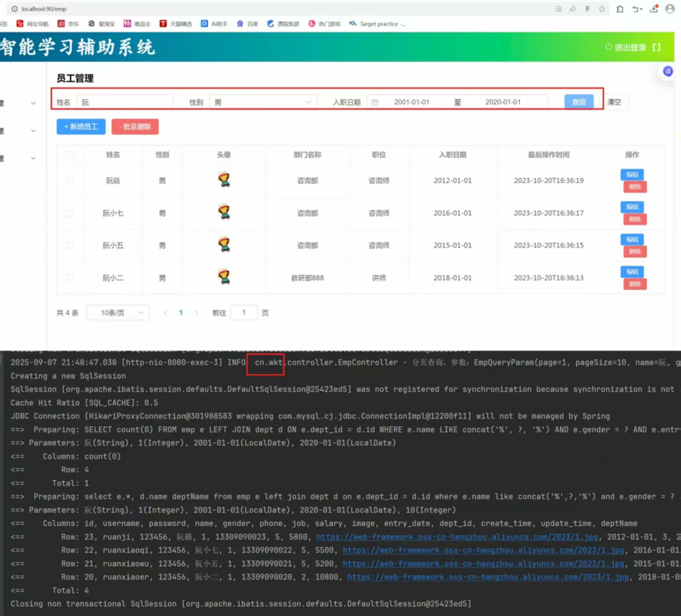The height and width of the screenshot is (616, 681).
Task: Click the calendar icon in entry date picker
Action: pyautogui.click(x=375, y=102)
